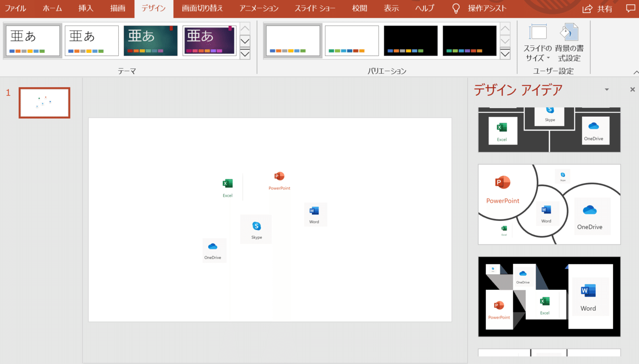The width and height of the screenshot is (639, 364).
Task: Open the comments speech-bubble icon
Action: tap(631, 9)
